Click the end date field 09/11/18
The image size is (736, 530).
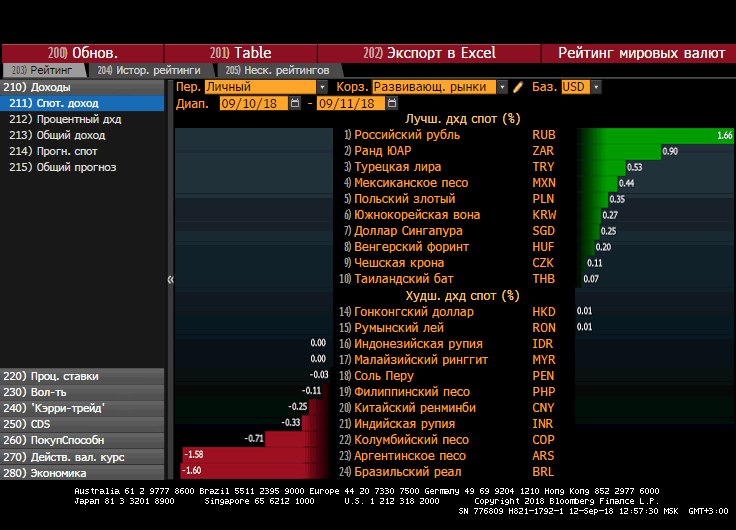[x=351, y=103]
